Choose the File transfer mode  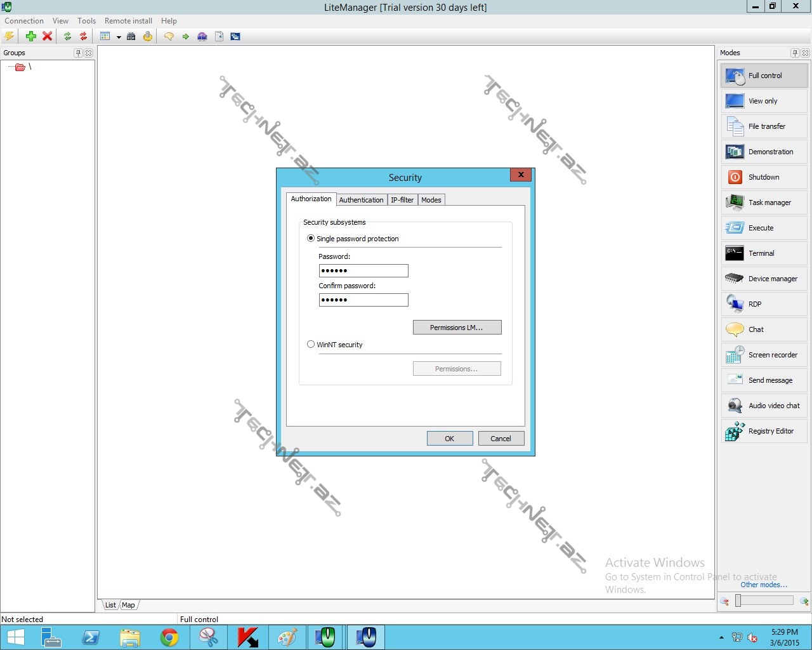pos(764,126)
